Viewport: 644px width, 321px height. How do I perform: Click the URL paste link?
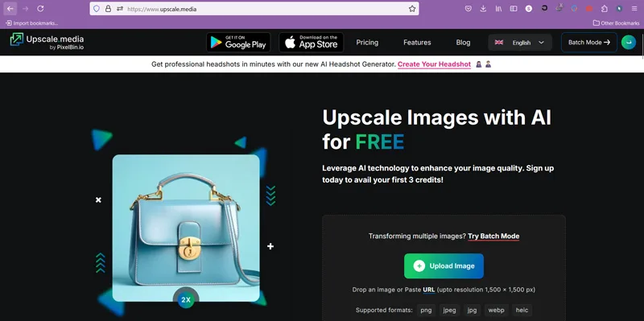429,290
